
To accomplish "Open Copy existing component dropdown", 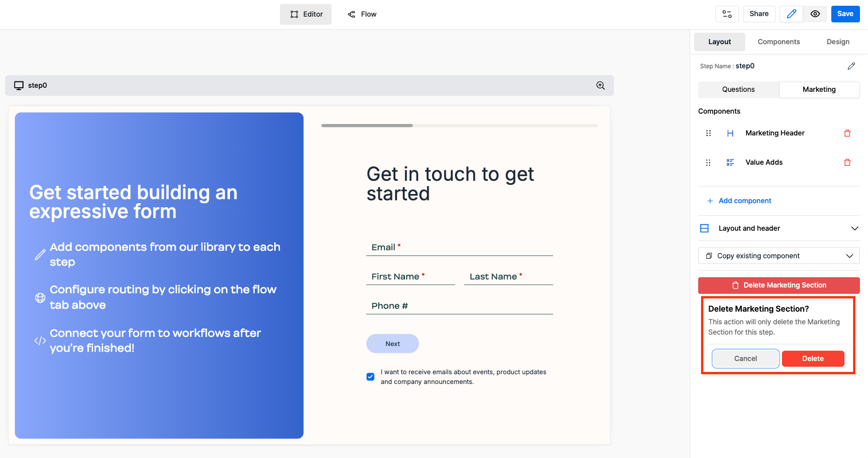I will click(779, 256).
